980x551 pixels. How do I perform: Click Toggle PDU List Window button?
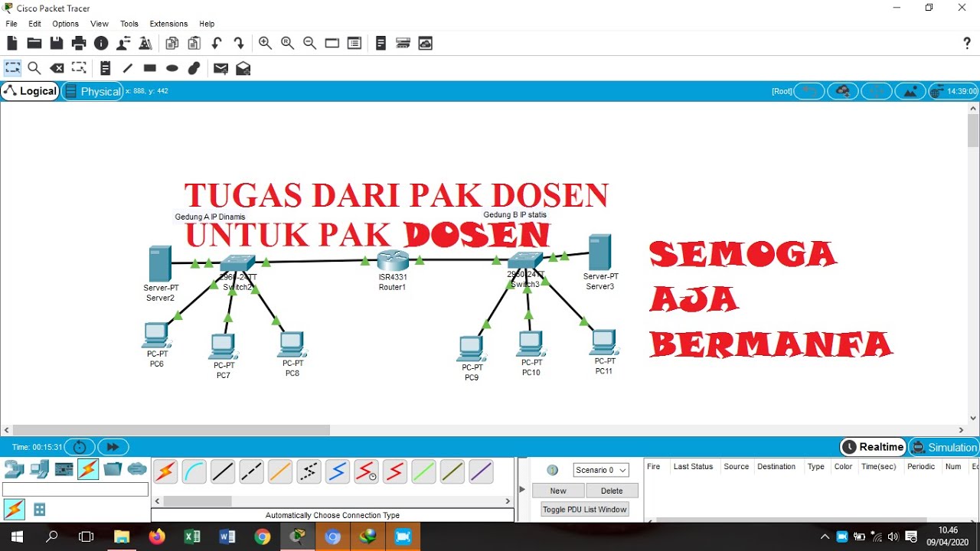[585, 509]
